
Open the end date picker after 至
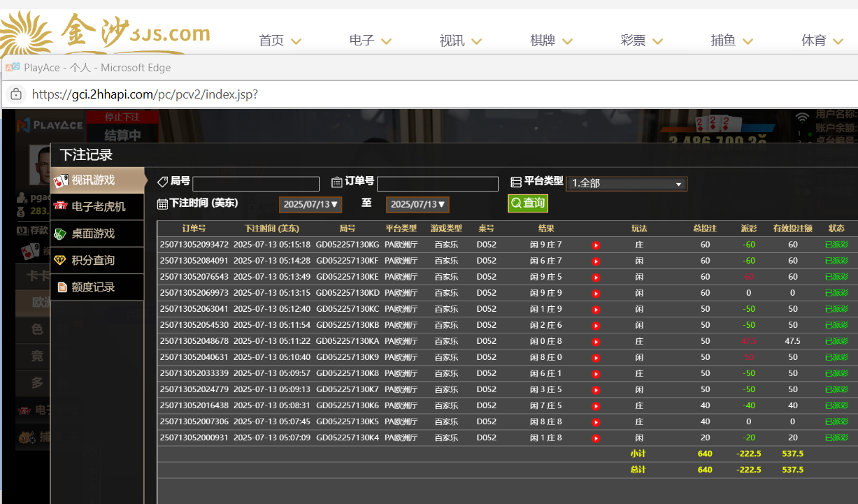point(417,205)
